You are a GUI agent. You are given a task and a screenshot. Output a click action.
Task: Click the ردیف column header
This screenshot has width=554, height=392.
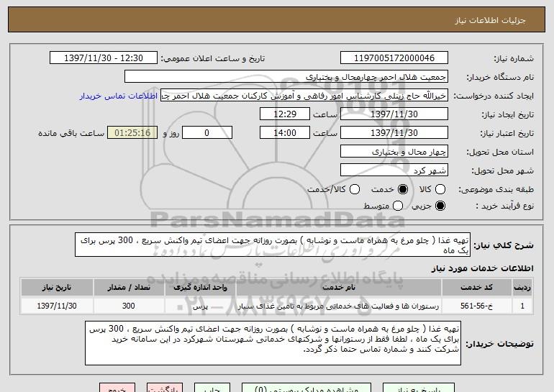click(522, 287)
